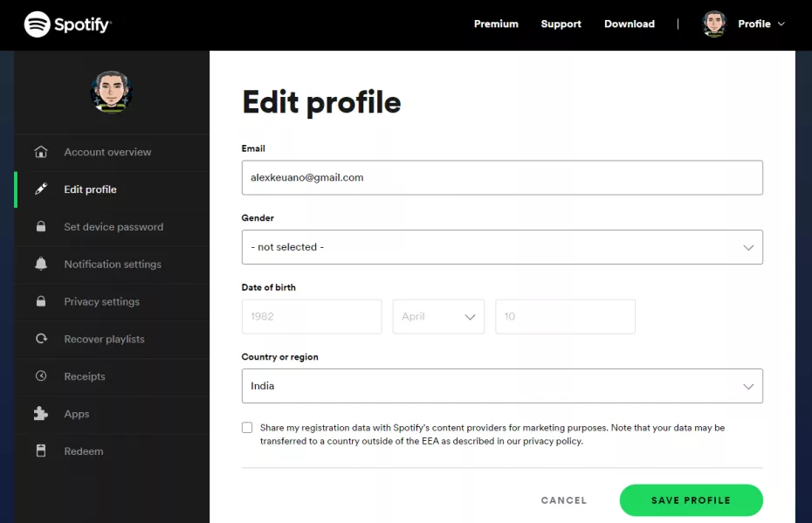Click the Account overview home icon
This screenshot has width=812, height=523.
pyautogui.click(x=41, y=152)
